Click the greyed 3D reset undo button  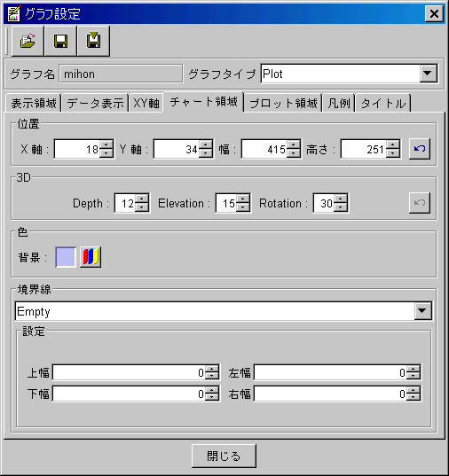coord(420,202)
